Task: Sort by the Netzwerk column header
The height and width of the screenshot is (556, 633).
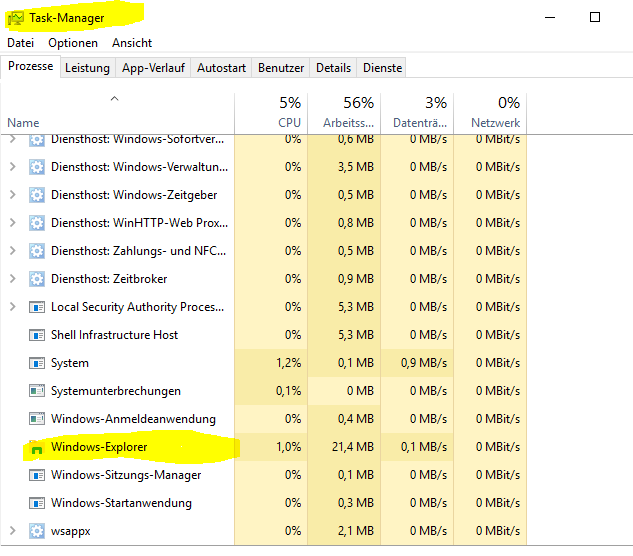Action: point(490,113)
